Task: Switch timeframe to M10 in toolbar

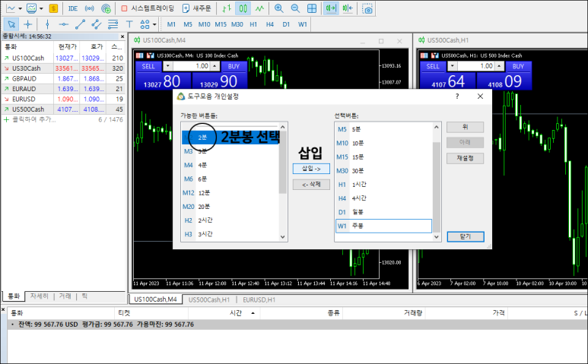Action: [x=204, y=24]
